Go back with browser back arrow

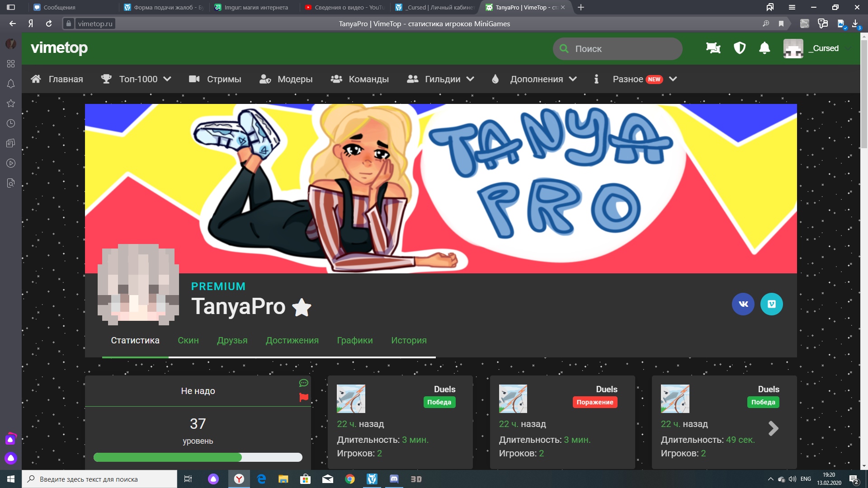13,23
